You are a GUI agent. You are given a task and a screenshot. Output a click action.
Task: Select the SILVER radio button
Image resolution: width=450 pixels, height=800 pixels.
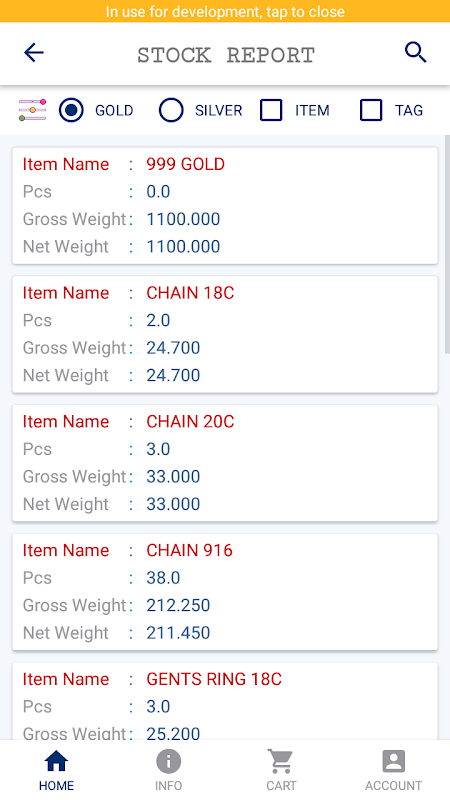click(171, 110)
